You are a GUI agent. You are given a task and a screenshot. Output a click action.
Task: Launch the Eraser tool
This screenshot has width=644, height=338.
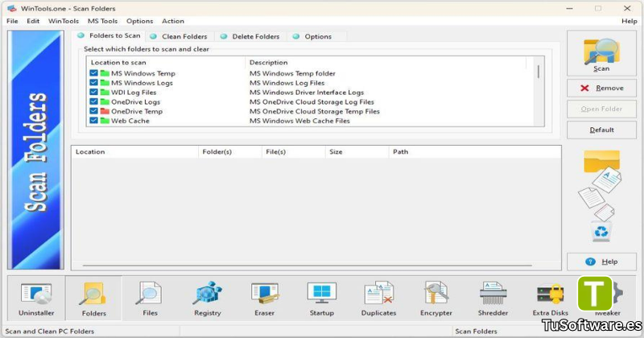click(x=265, y=299)
